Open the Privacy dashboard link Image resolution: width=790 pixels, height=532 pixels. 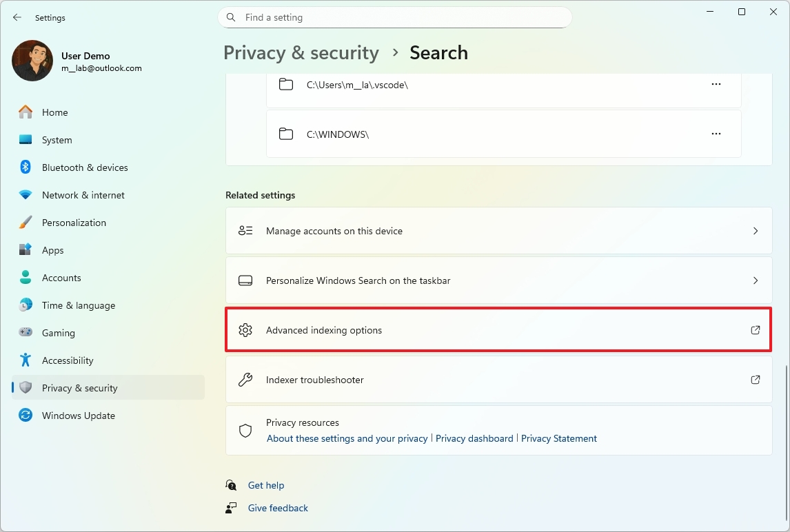pos(474,438)
